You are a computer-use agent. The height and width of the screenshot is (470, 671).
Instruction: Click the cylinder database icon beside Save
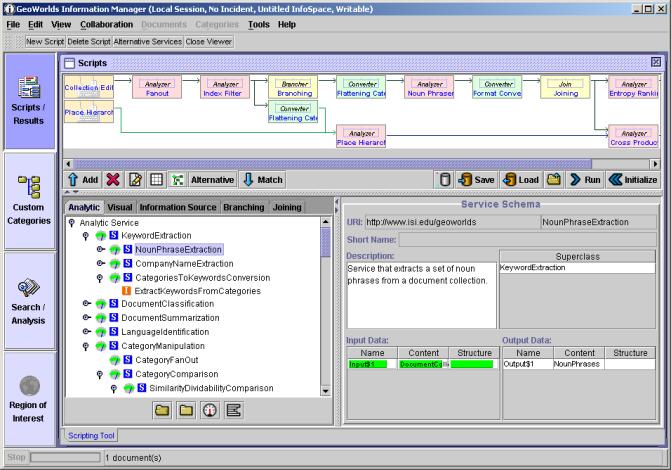point(445,180)
